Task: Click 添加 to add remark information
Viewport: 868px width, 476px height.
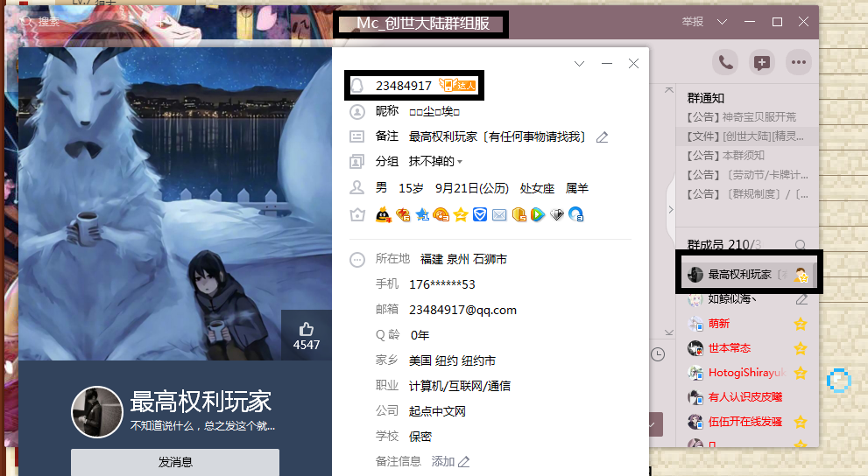Action: click(442, 462)
